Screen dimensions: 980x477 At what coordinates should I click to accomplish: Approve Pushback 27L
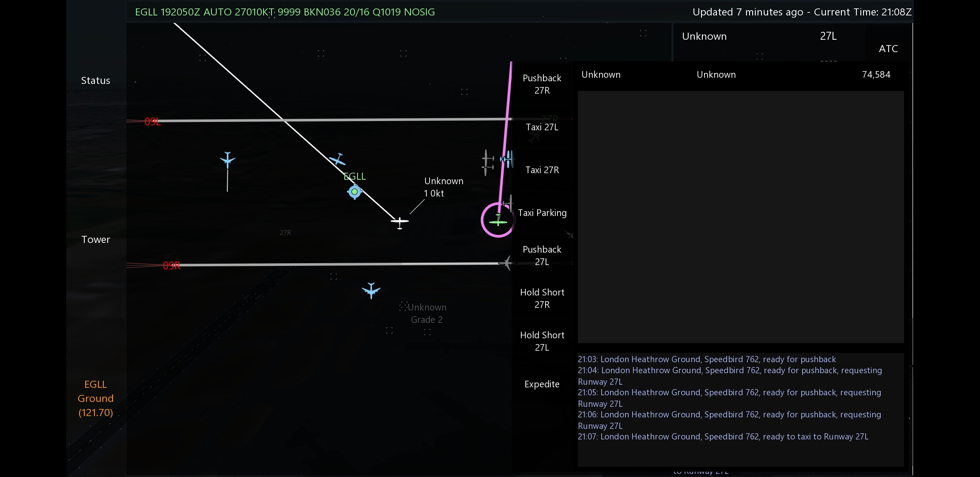[x=542, y=255]
